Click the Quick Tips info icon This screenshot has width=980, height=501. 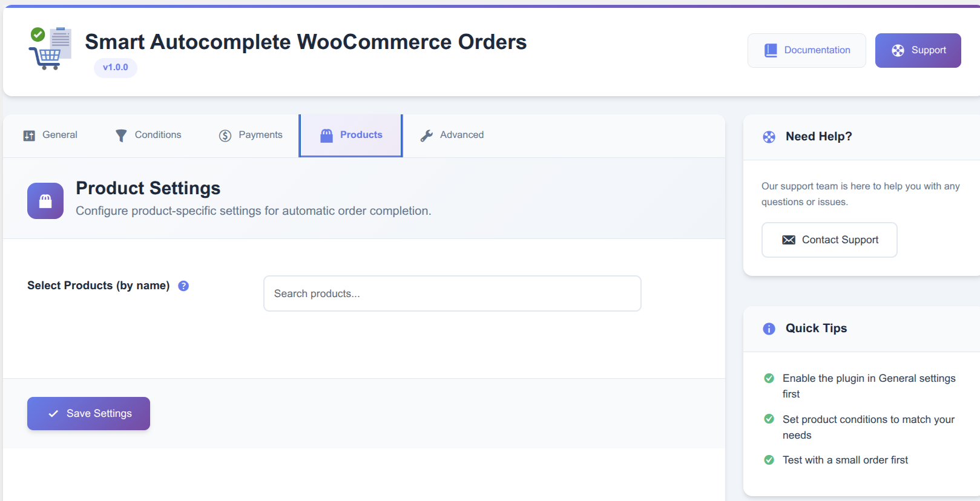[769, 329]
